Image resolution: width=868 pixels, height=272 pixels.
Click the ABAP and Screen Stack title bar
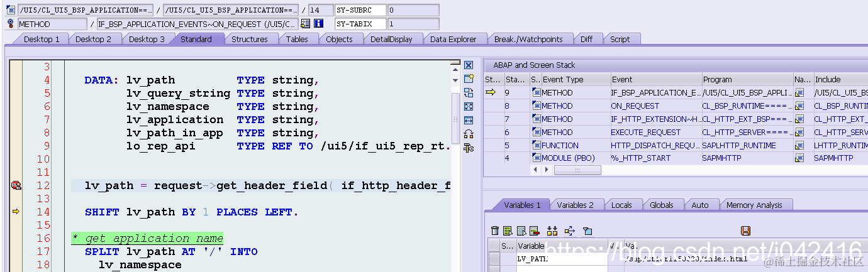tap(676, 65)
